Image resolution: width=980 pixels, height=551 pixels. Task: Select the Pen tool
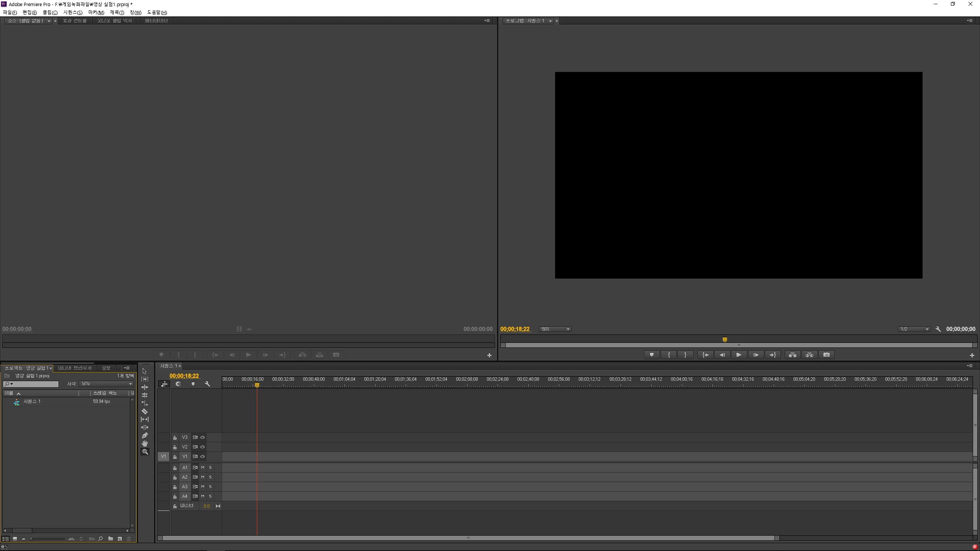click(x=144, y=435)
